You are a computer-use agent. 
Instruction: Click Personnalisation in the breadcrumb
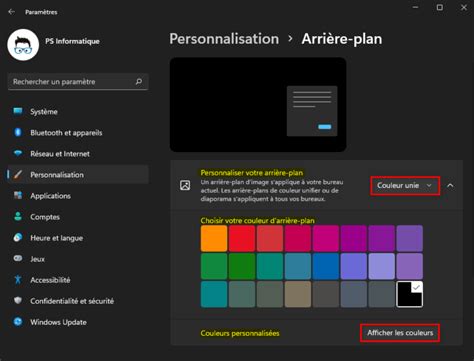coord(224,39)
